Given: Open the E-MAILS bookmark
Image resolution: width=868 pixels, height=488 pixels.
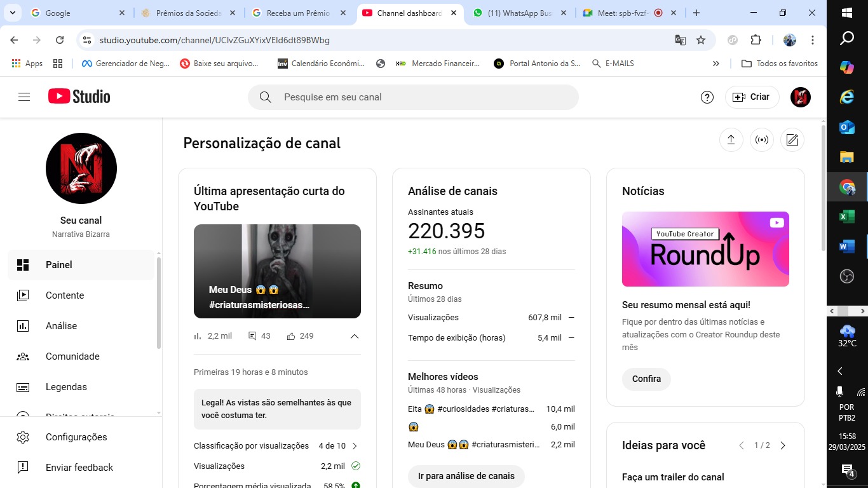Looking at the screenshot, I should tap(613, 64).
